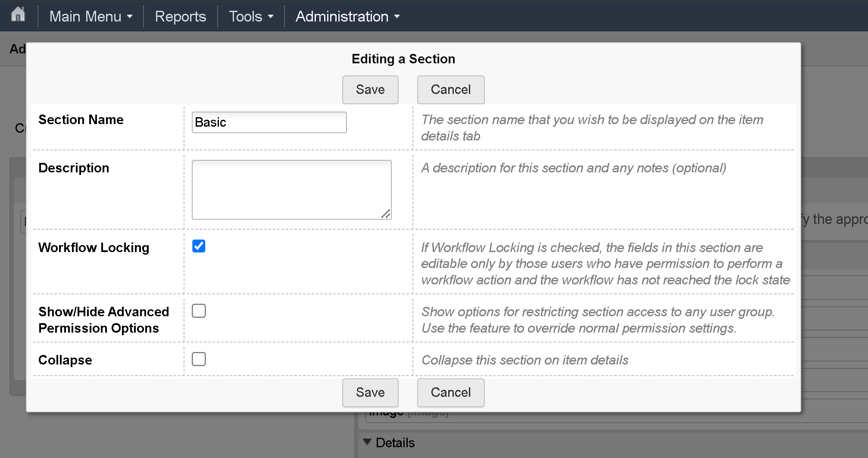Select Reports from the navigation bar
This screenshot has height=458, width=868.
click(x=180, y=16)
